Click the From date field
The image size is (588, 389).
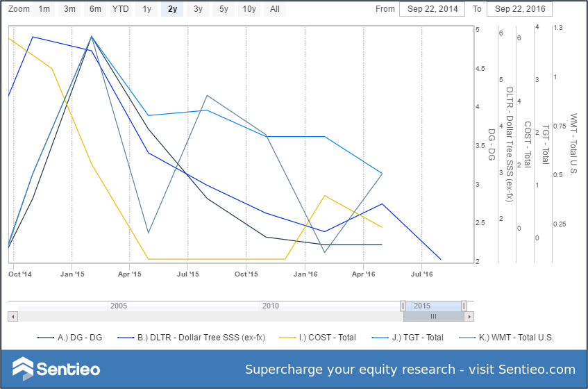(x=432, y=9)
